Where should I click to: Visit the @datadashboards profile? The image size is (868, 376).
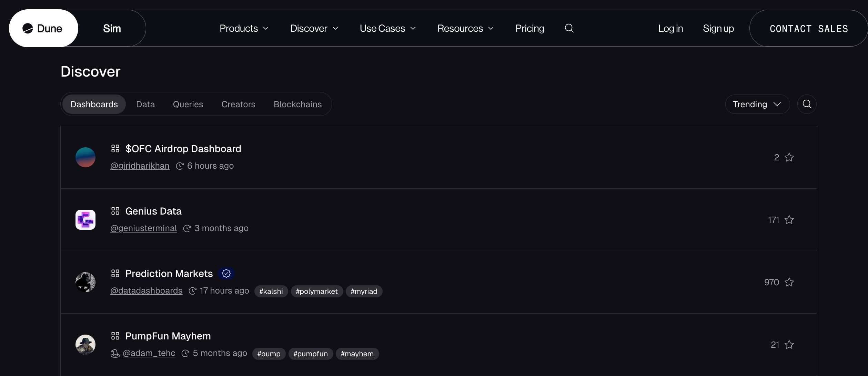[146, 291]
